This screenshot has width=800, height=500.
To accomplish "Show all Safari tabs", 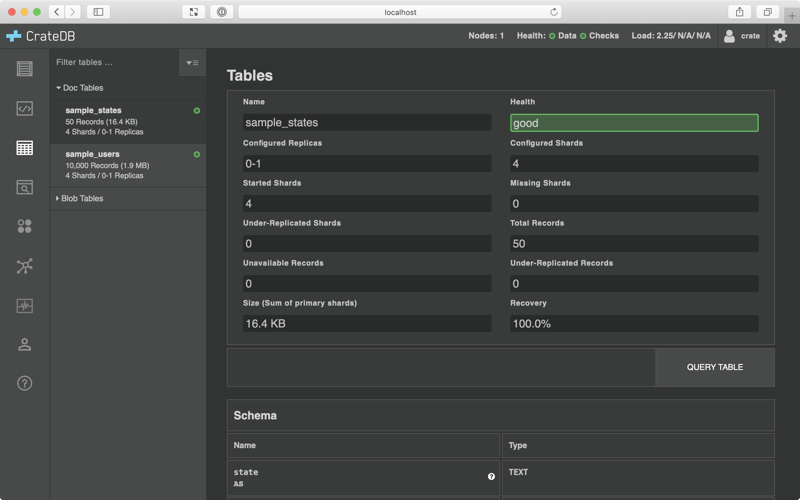I will tap(767, 12).
